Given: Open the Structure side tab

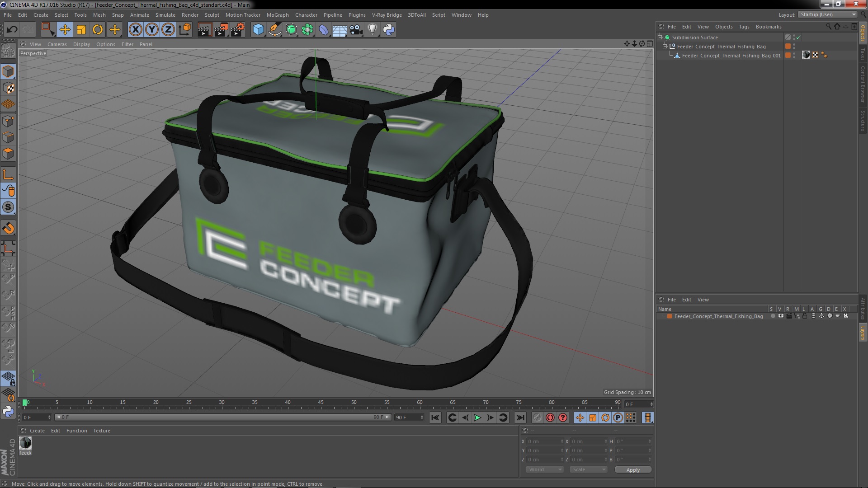Looking at the screenshot, I should [x=863, y=121].
